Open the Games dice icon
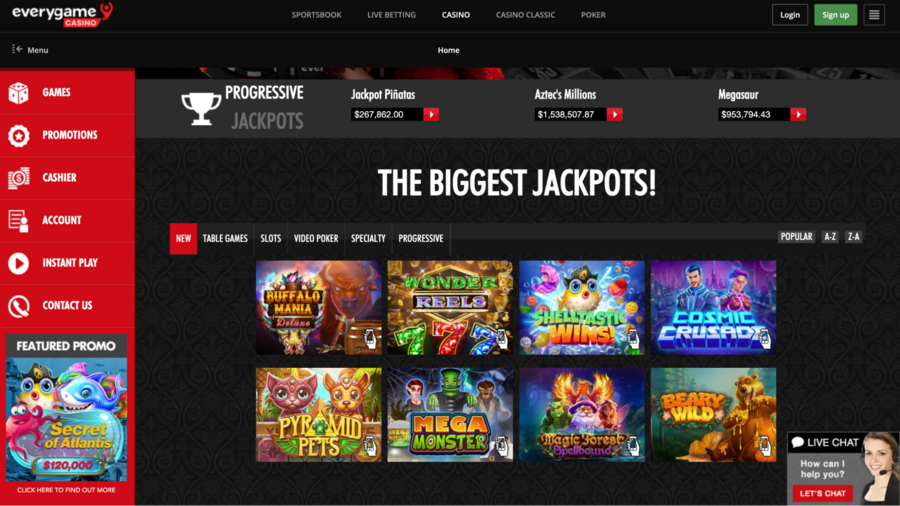 click(18, 93)
